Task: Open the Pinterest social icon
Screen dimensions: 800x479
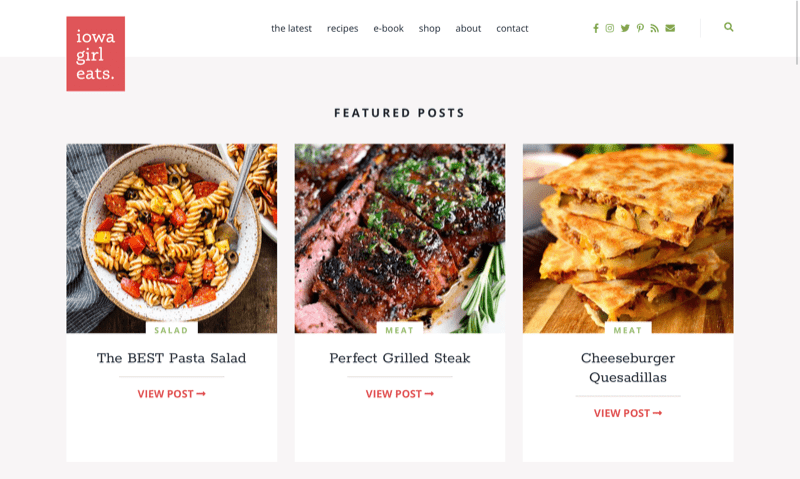Action: coord(640,28)
